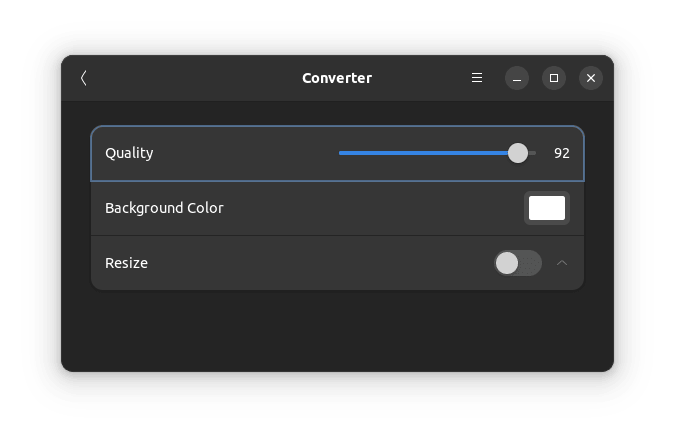This screenshot has height=439, width=675.
Task: Click the Background Color label
Action: click(164, 208)
